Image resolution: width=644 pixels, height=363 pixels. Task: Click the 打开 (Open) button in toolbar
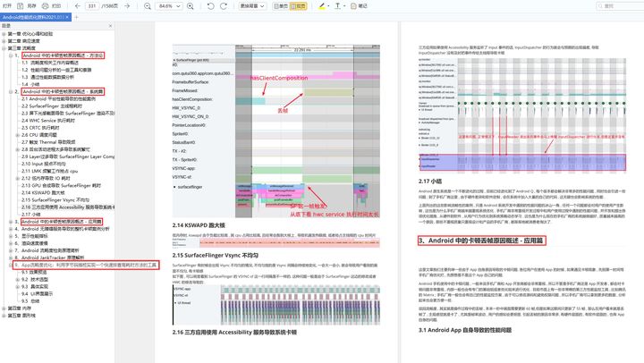pyautogui.click(x=7, y=6)
